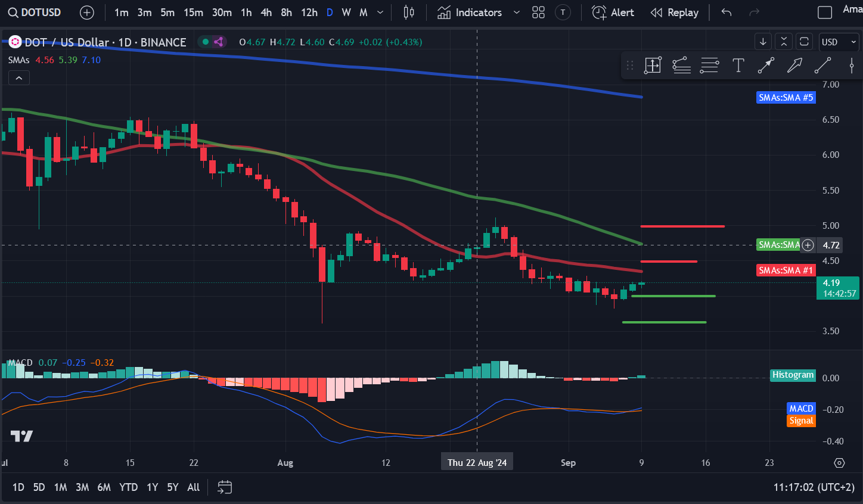863x504 pixels.
Task: Switch to the 3m timeframe
Action: [x=145, y=13]
